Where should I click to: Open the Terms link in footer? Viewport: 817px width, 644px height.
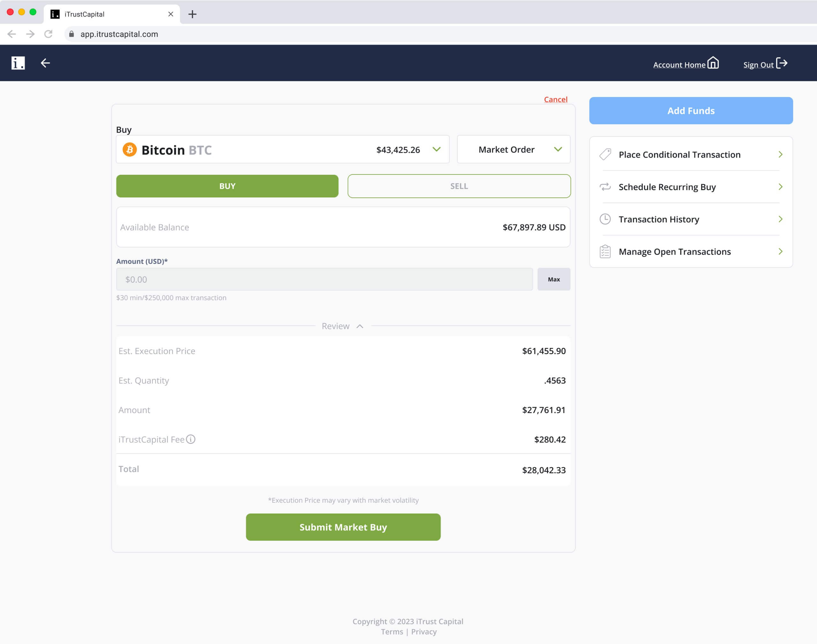(x=392, y=632)
